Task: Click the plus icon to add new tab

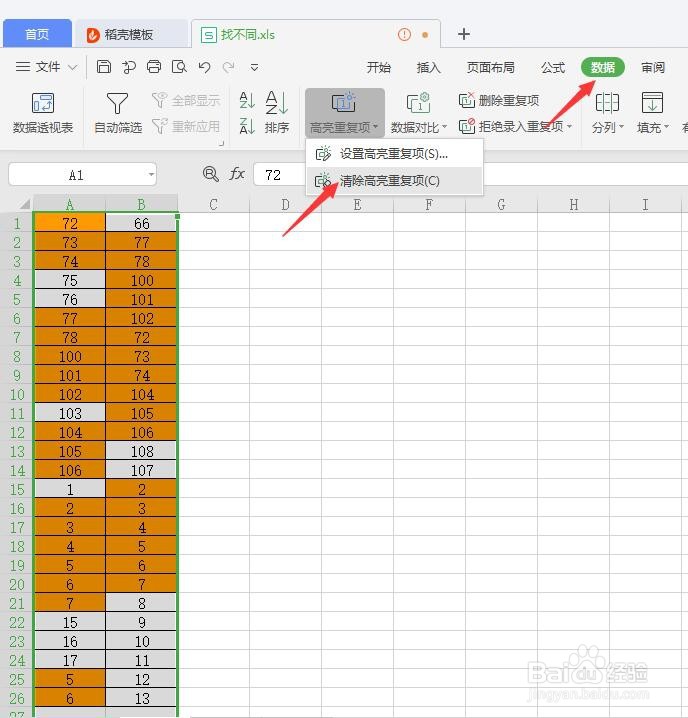Action: [x=464, y=34]
